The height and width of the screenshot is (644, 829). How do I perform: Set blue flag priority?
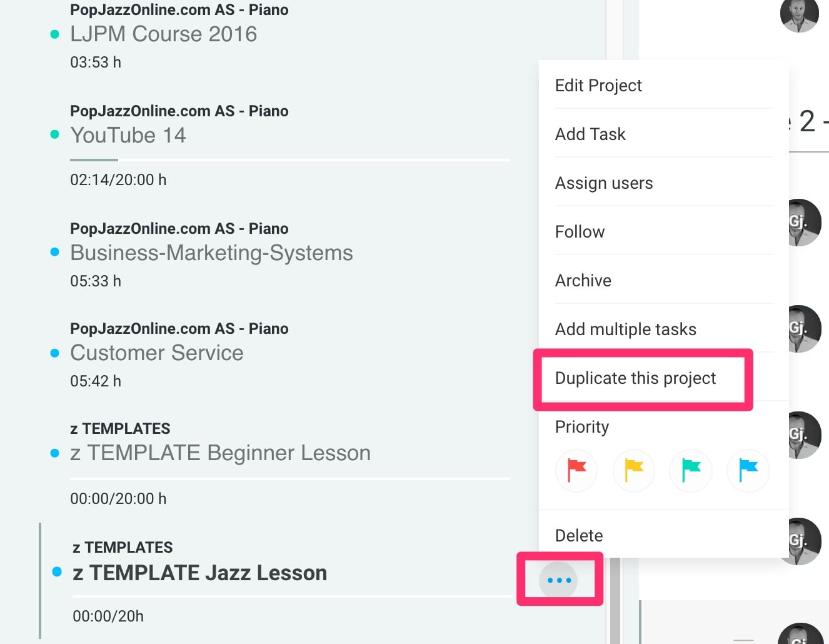pyautogui.click(x=748, y=471)
